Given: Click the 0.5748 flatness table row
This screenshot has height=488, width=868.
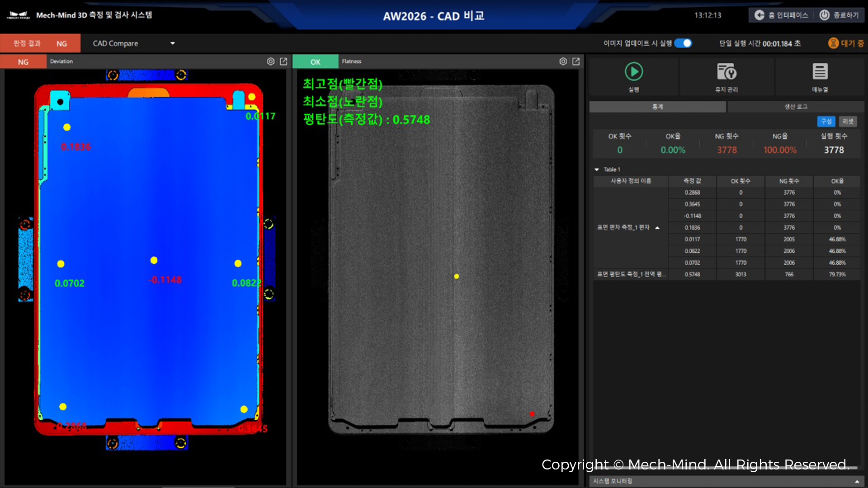Looking at the screenshot, I should pos(692,274).
